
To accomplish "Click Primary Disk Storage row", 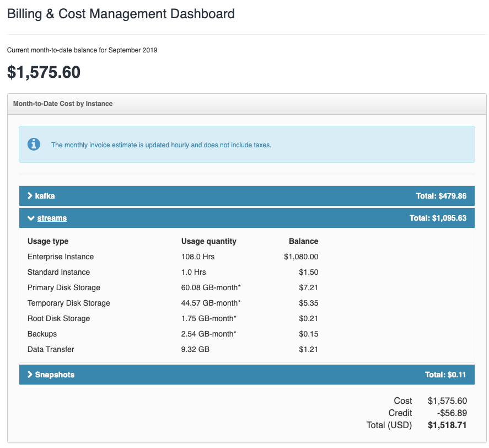I will point(173,287).
